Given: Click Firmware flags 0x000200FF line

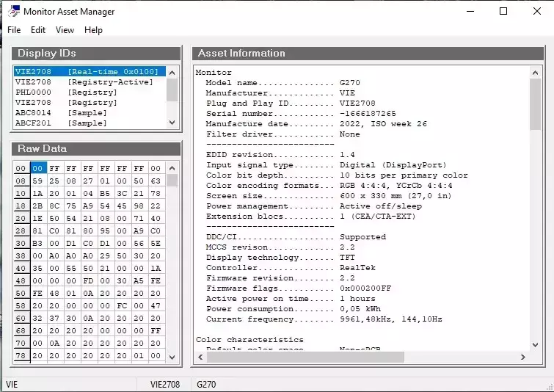Looking at the screenshot, I should click(299, 288).
